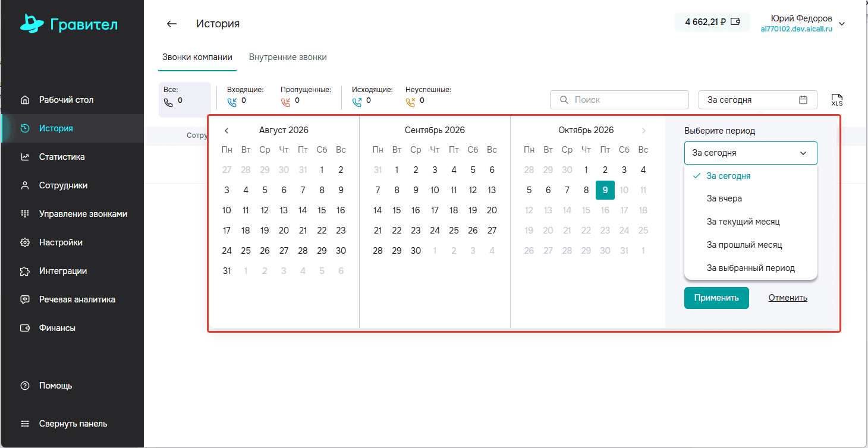Screen dimensions: 868x448
Task: Choose За выбранный период option
Action: [751, 267]
